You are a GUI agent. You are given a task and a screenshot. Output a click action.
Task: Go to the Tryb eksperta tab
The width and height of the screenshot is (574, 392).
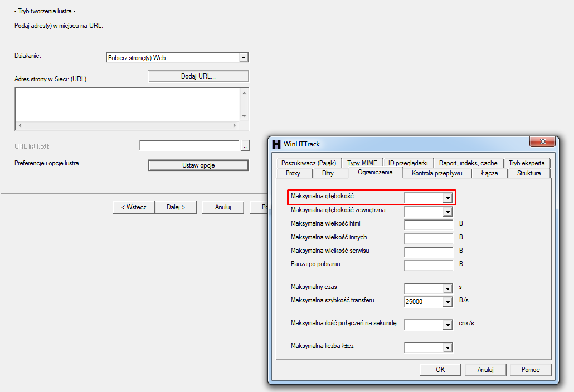click(527, 163)
